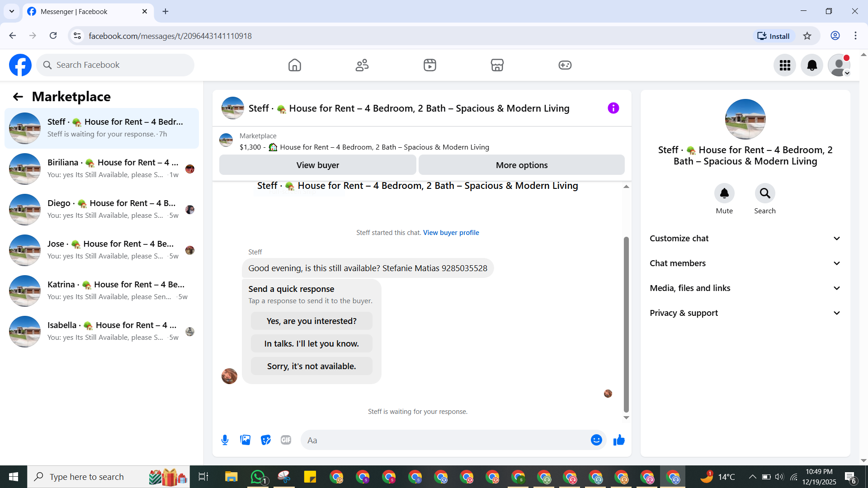Open the Home tab in top navigation
The width and height of the screenshot is (868, 488).
pyautogui.click(x=294, y=65)
